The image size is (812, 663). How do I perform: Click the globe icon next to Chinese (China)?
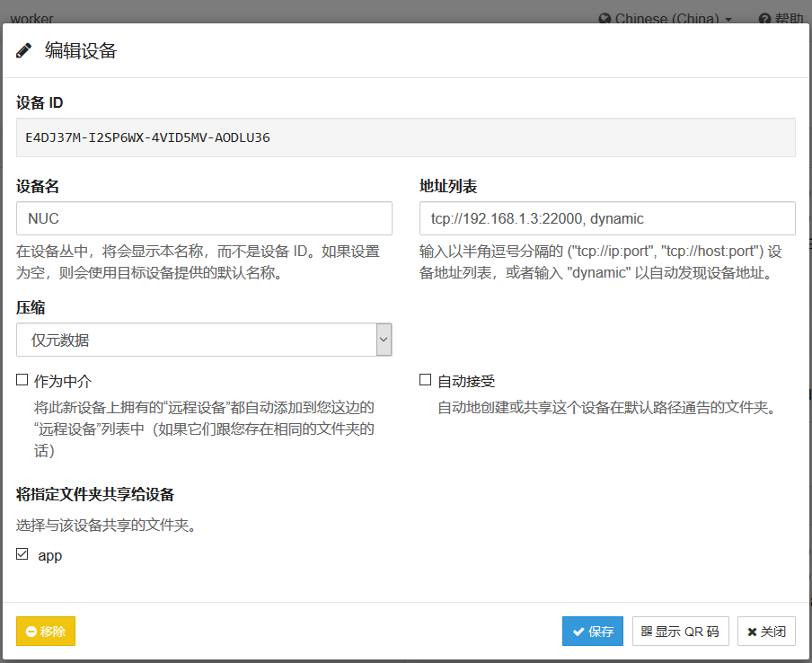pyautogui.click(x=605, y=19)
